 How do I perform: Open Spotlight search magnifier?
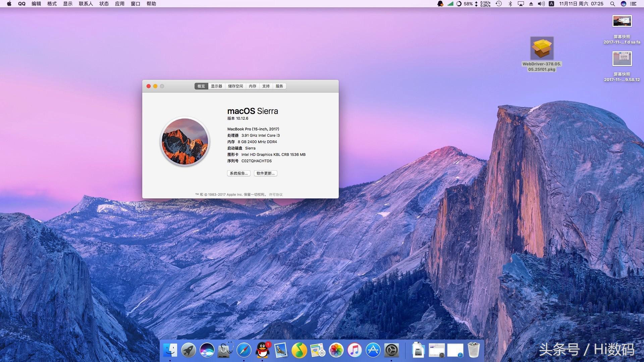(612, 4)
